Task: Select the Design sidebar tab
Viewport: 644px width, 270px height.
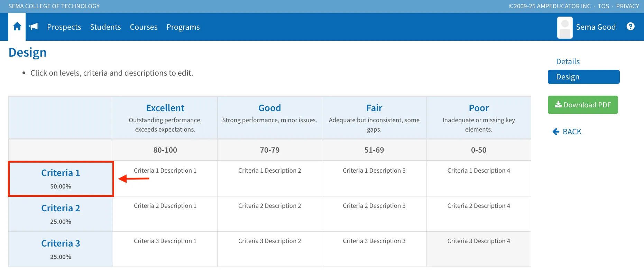Action: pos(583,77)
